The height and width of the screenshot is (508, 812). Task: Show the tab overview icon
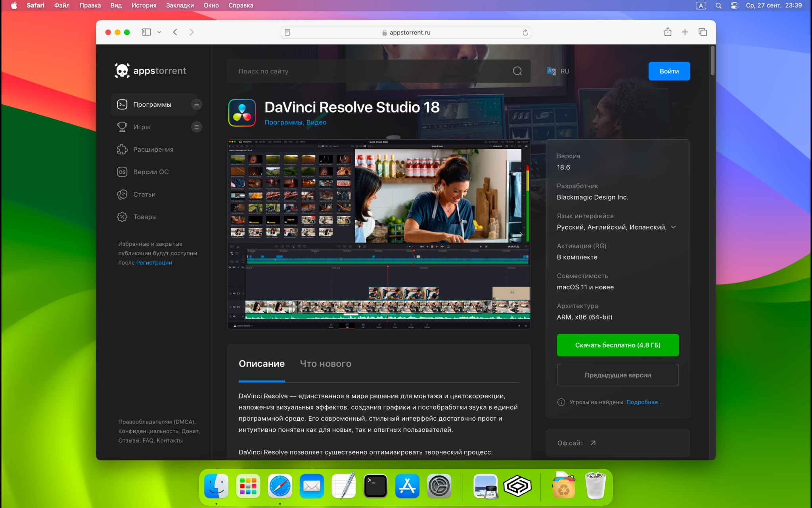(703, 32)
